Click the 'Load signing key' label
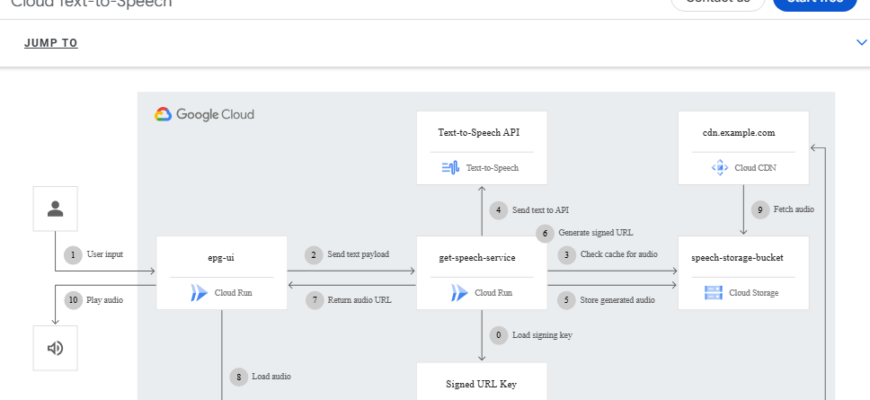The width and height of the screenshot is (870, 400). 542,335
